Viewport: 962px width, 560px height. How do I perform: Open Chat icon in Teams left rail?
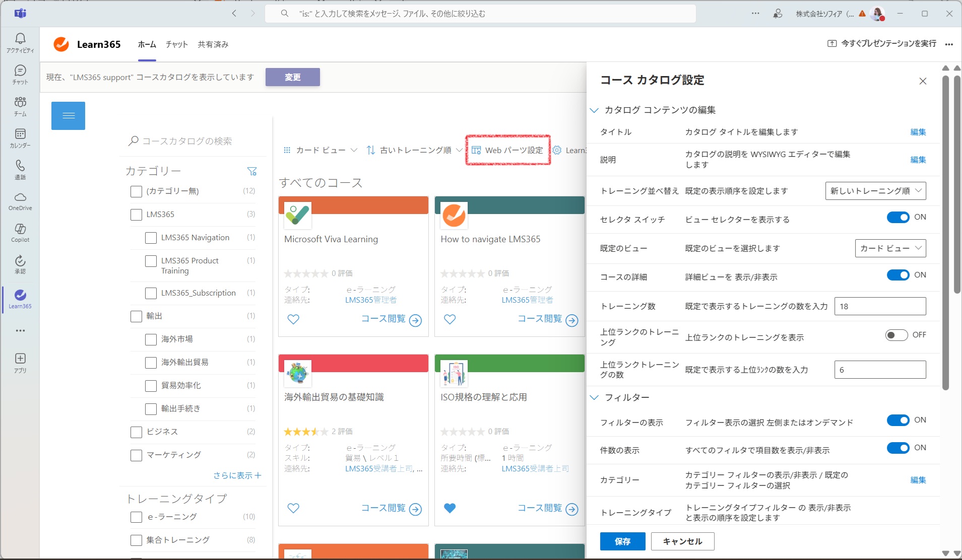pyautogui.click(x=20, y=75)
